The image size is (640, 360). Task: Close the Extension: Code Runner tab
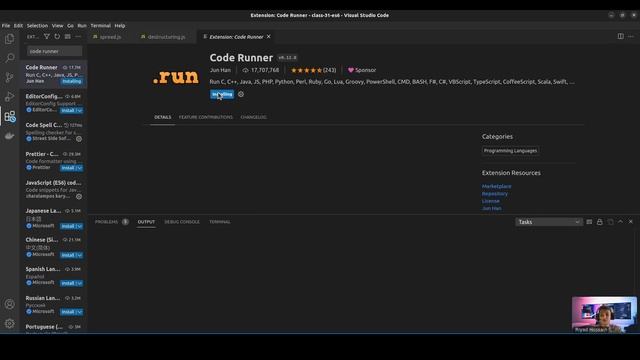tap(269, 37)
